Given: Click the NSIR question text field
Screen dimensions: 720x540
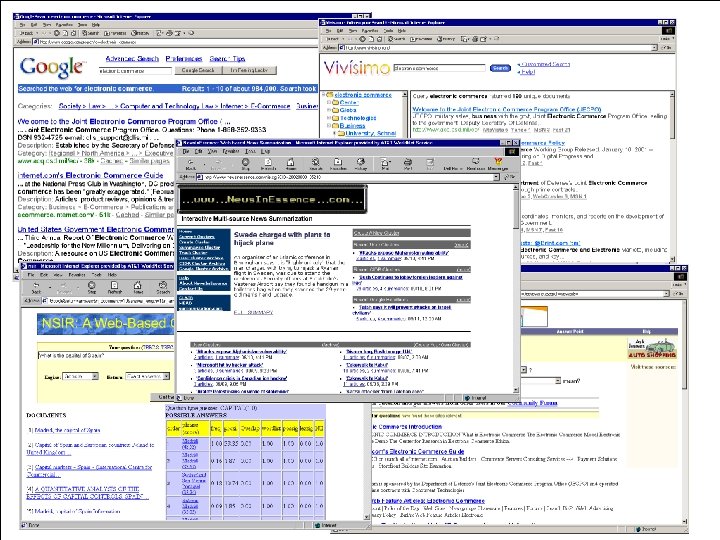Looking at the screenshot, I should coord(106,355).
